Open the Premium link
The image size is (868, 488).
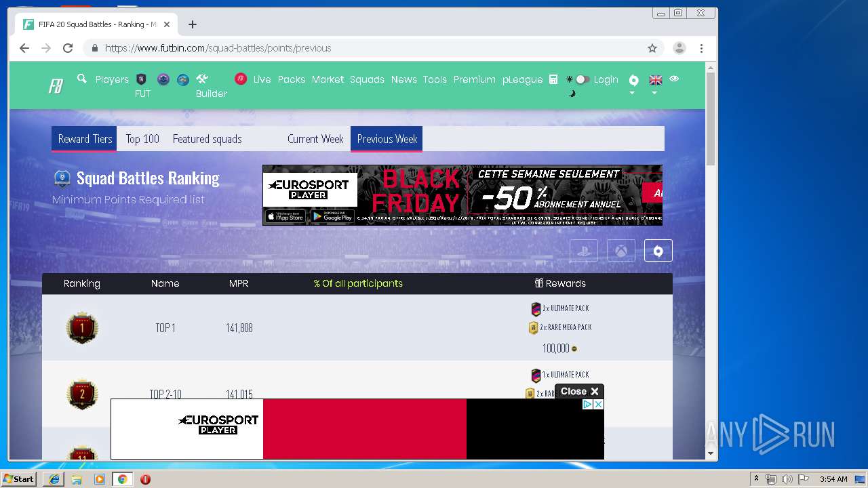[x=474, y=79]
